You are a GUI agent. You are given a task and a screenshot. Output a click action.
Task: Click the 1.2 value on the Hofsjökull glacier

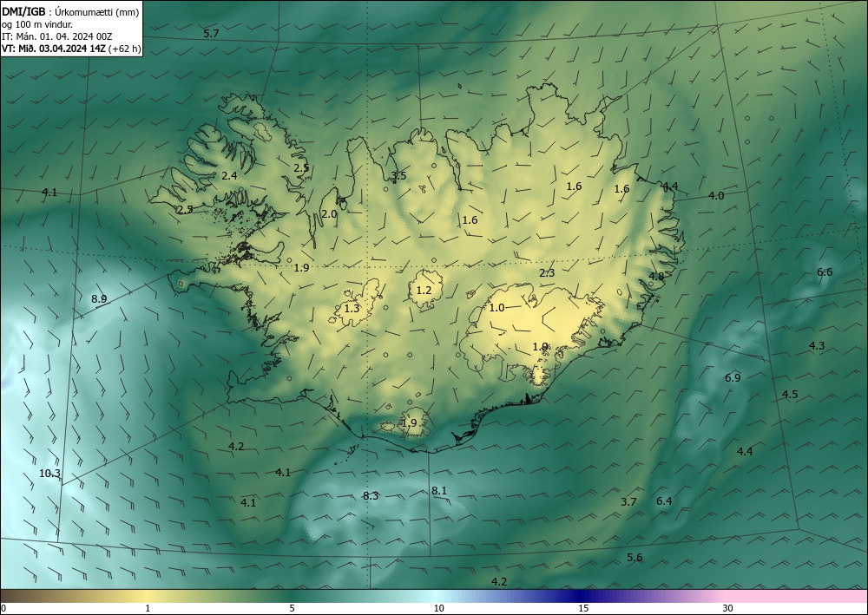[x=424, y=291]
